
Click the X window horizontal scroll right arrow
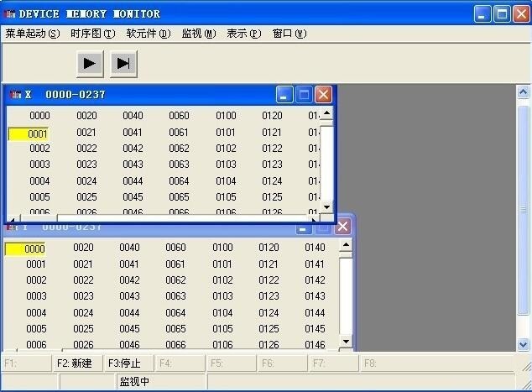click(314, 219)
